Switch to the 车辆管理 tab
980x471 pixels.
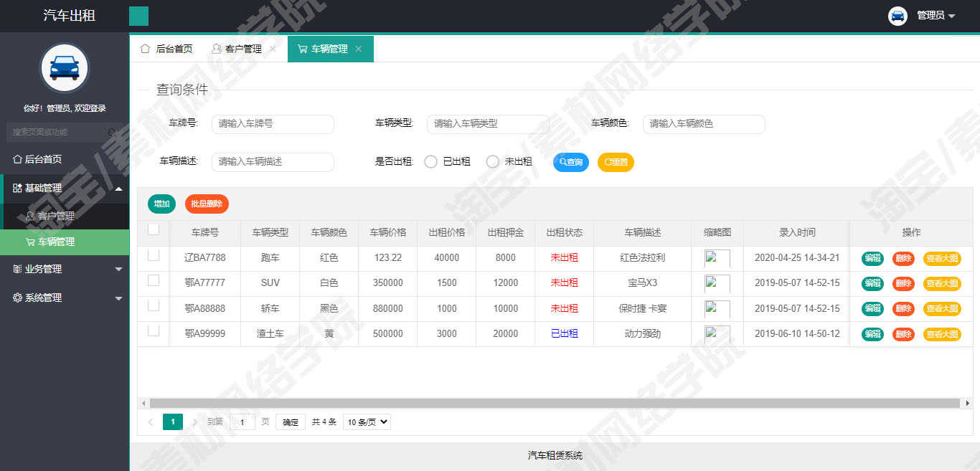pos(329,49)
